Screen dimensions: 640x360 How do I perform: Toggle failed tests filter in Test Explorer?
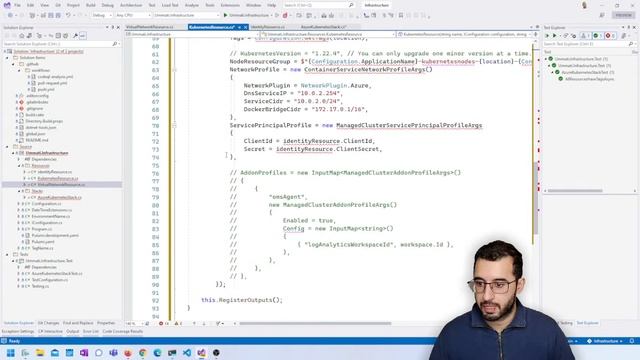click(610, 36)
